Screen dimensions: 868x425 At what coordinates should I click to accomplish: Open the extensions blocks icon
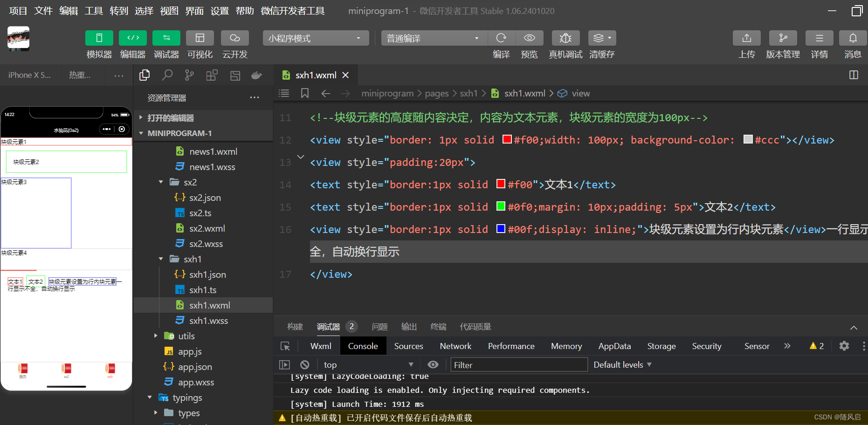[x=212, y=75]
